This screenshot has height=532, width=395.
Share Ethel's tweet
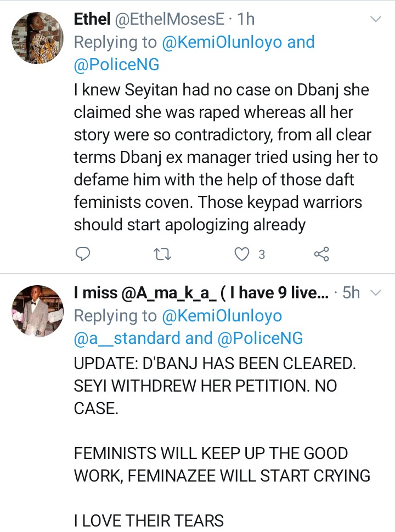pyautogui.click(x=321, y=254)
